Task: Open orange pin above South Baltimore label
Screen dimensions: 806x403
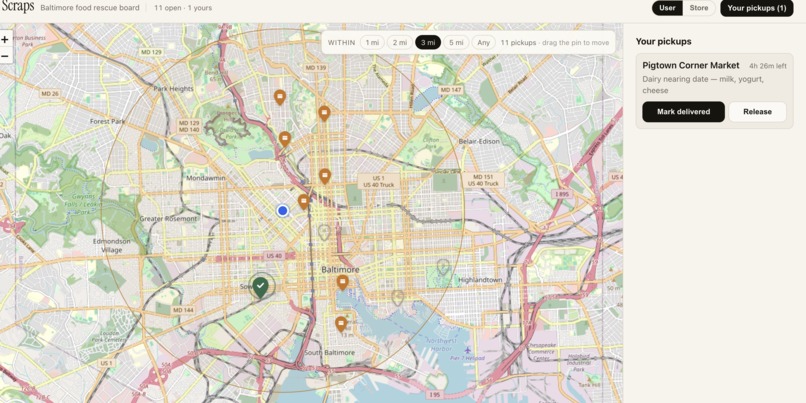Action: click(x=341, y=324)
